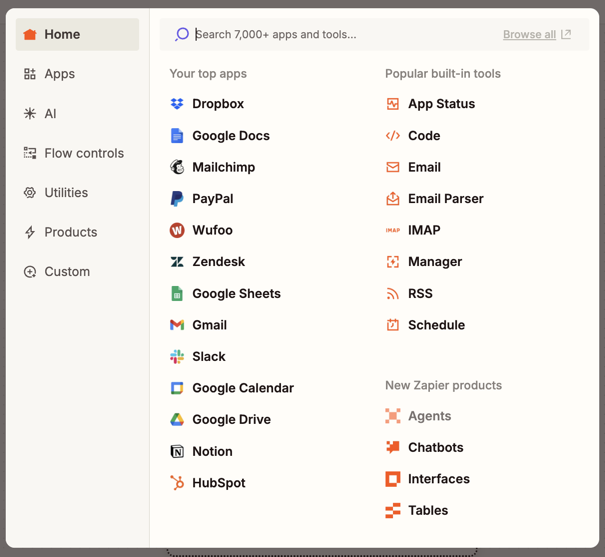Pick the Zendesk label
The height and width of the screenshot is (557, 605).
click(219, 262)
